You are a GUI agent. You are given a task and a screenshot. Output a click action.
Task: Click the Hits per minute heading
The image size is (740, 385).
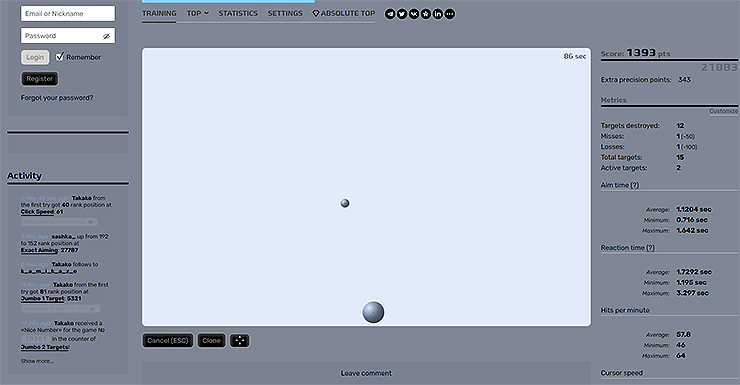625,310
